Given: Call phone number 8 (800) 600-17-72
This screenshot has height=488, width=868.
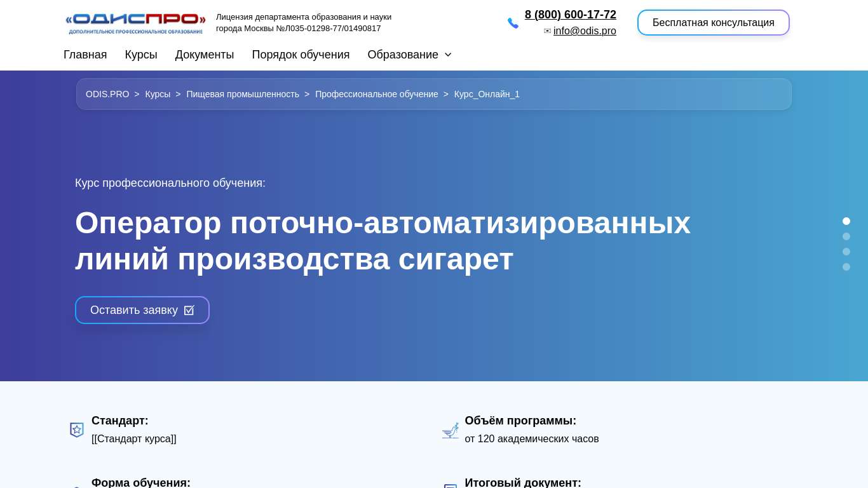Looking at the screenshot, I should pyautogui.click(x=570, y=15).
